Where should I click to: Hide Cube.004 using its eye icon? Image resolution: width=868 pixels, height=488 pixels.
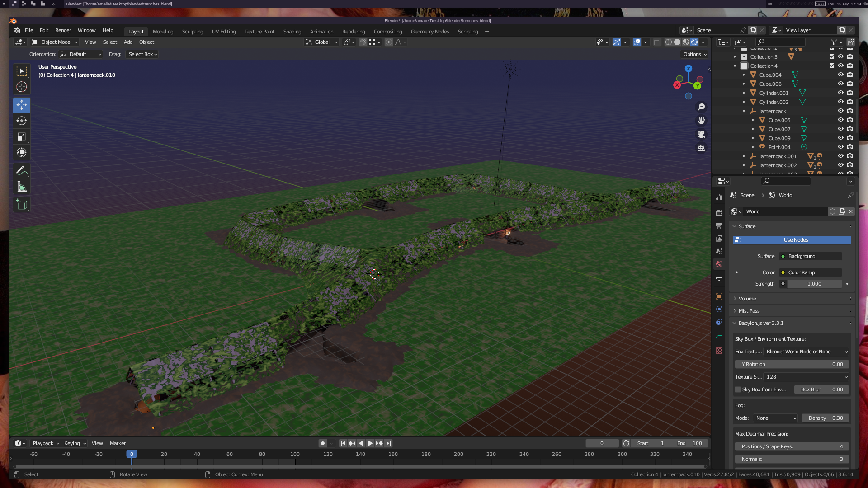click(840, 75)
